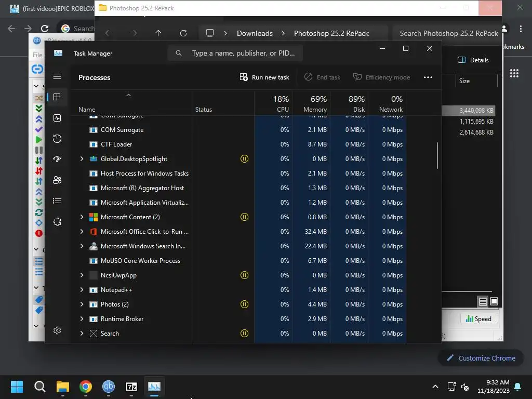Select the 3,440,098 KB file row
The image size is (532, 399).
(468, 111)
